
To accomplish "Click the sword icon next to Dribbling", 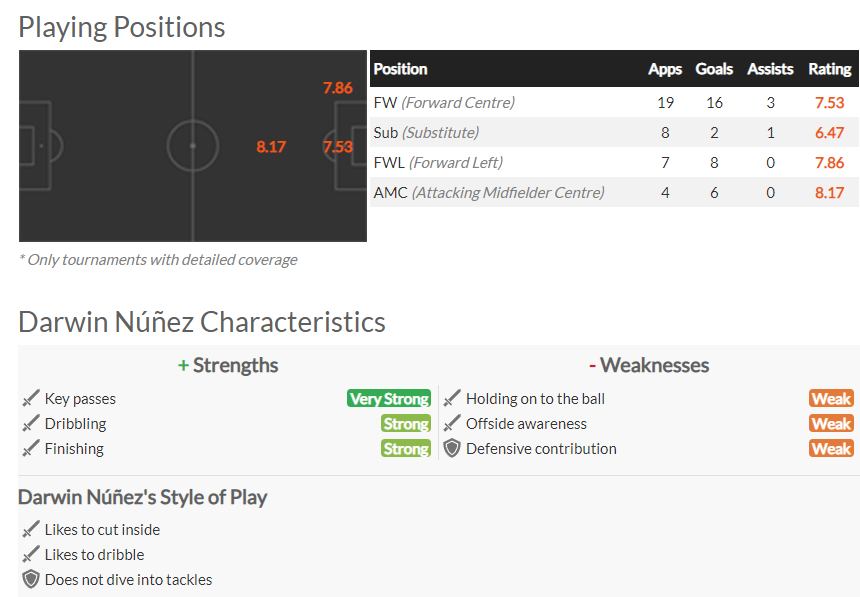I will click(31, 424).
